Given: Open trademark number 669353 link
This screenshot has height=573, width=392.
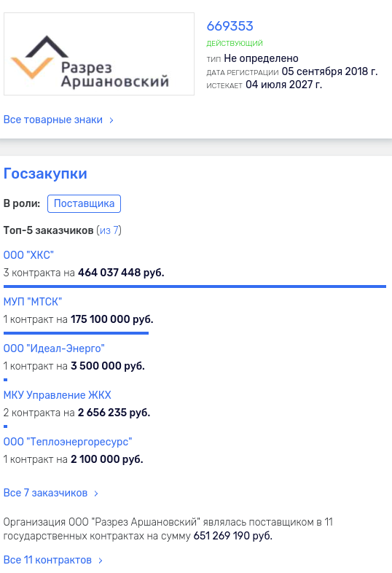Looking at the screenshot, I should click(230, 26).
